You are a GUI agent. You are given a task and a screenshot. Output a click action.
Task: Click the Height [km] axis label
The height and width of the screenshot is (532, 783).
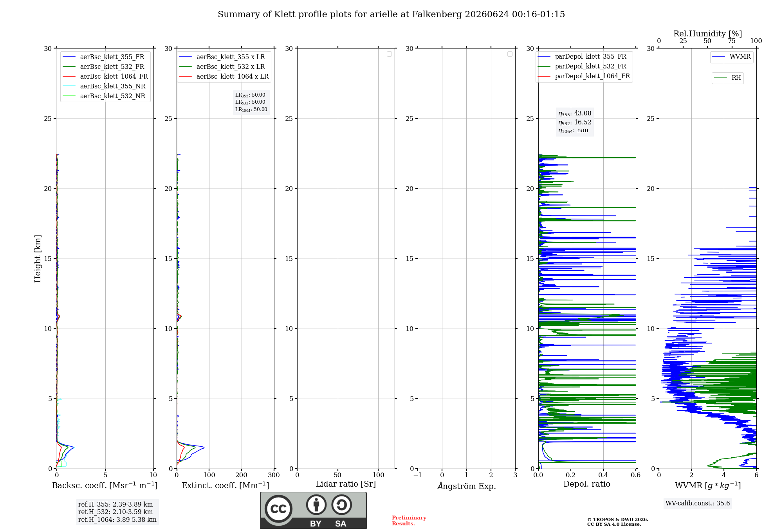click(38, 259)
